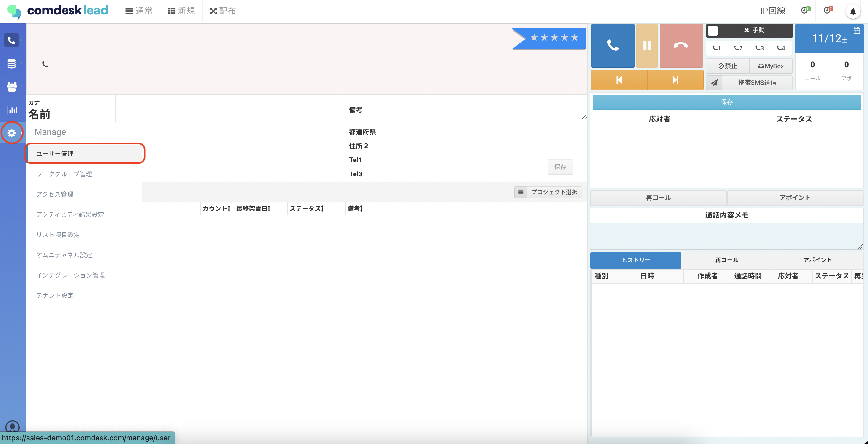Sort by 最終架電日 column
The image size is (868, 444).
[253, 208]
